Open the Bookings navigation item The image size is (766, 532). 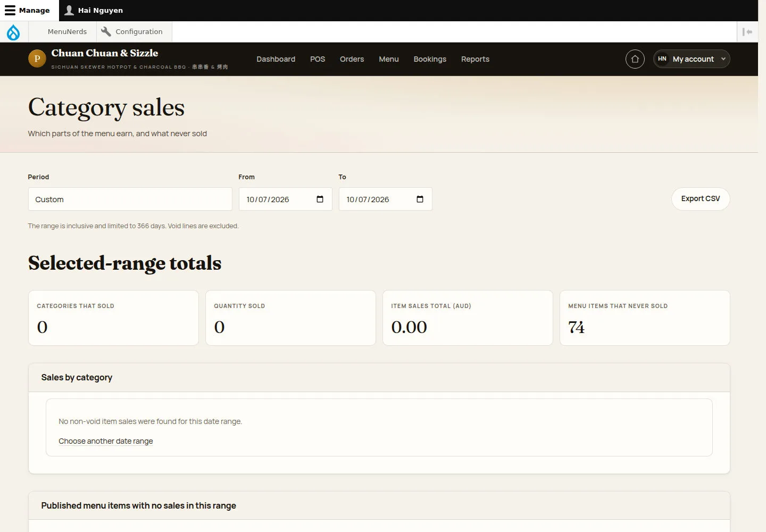[x=430, y=59]
